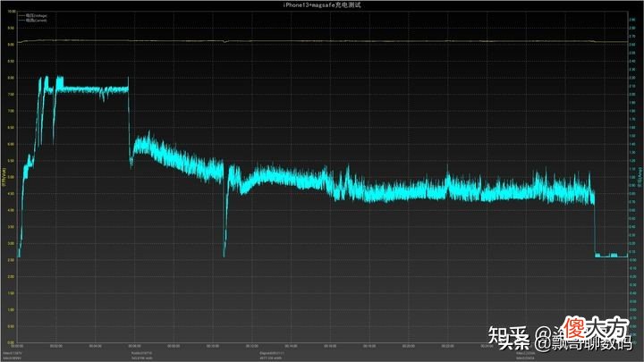Click the 9.00 voltage axis label

click(11, 45)
